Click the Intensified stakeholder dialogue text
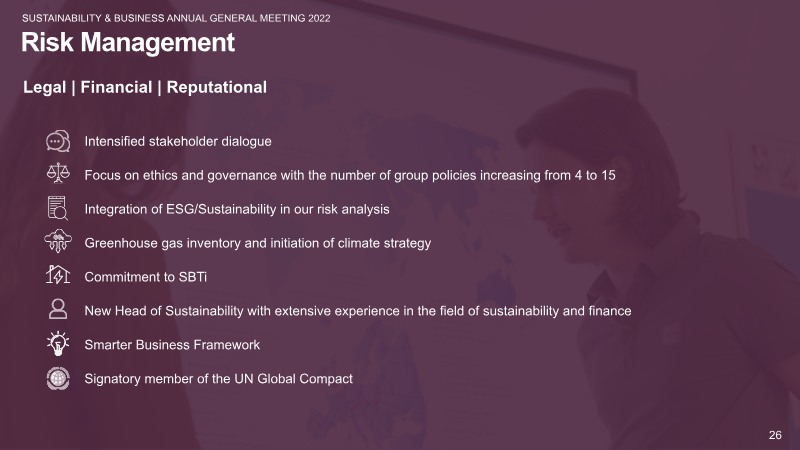Image resolution: width=800 pixels, height=450 pixels. coord(178,141)
